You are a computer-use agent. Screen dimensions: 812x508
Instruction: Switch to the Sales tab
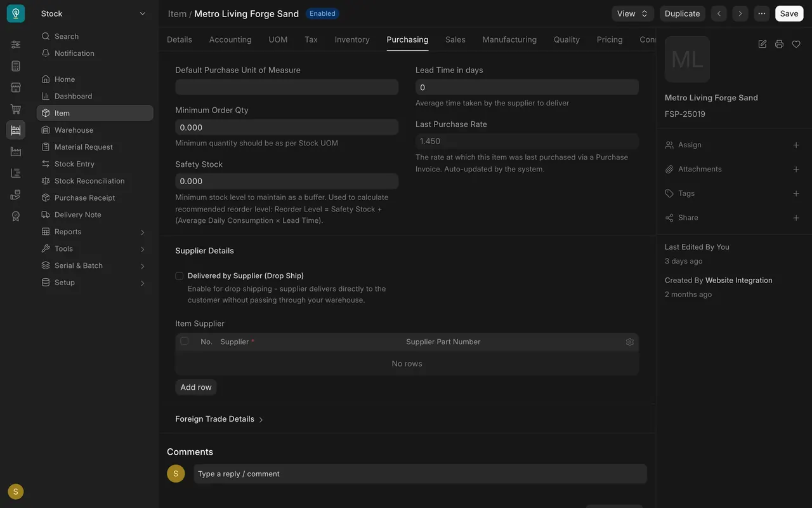tap(455, 39)
